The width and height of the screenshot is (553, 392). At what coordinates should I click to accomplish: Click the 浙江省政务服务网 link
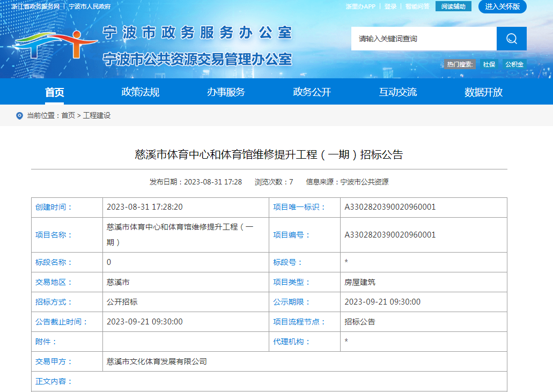click(x=35, y=6)
